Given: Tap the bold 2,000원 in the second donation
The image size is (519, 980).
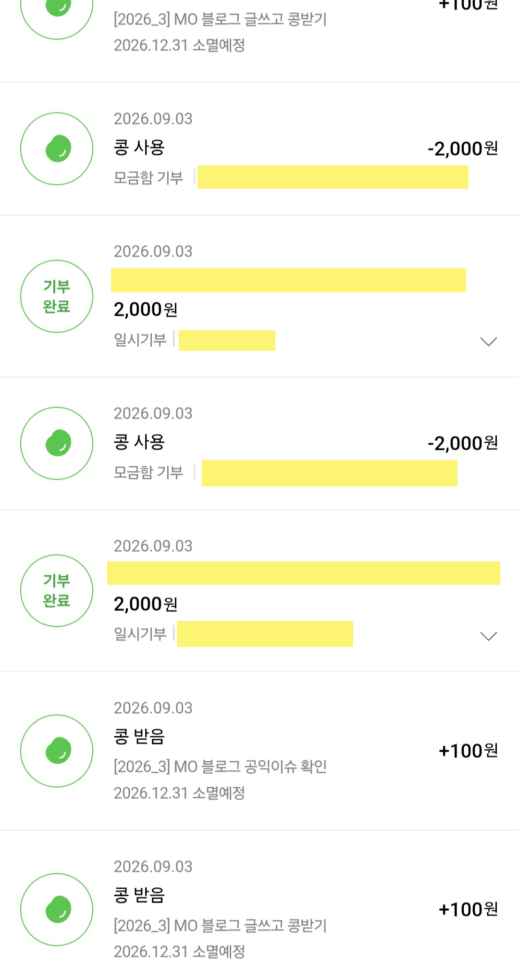Looking at the screenshot, I should pos(146,604).
